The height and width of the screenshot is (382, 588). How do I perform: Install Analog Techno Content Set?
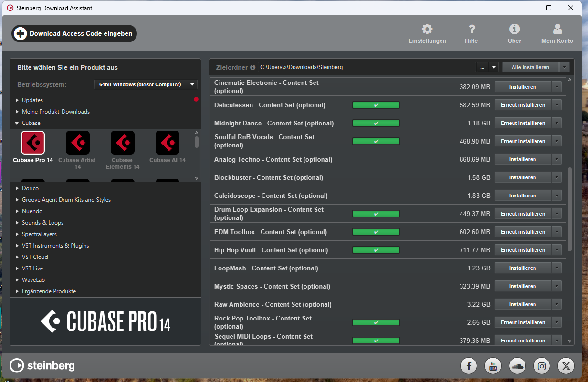tap(523, 159)
